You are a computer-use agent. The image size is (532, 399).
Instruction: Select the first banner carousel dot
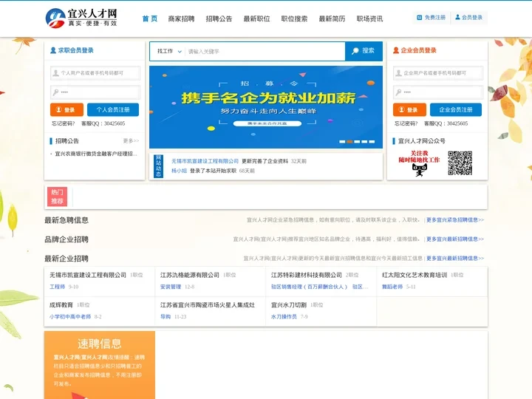coord(342,142)
